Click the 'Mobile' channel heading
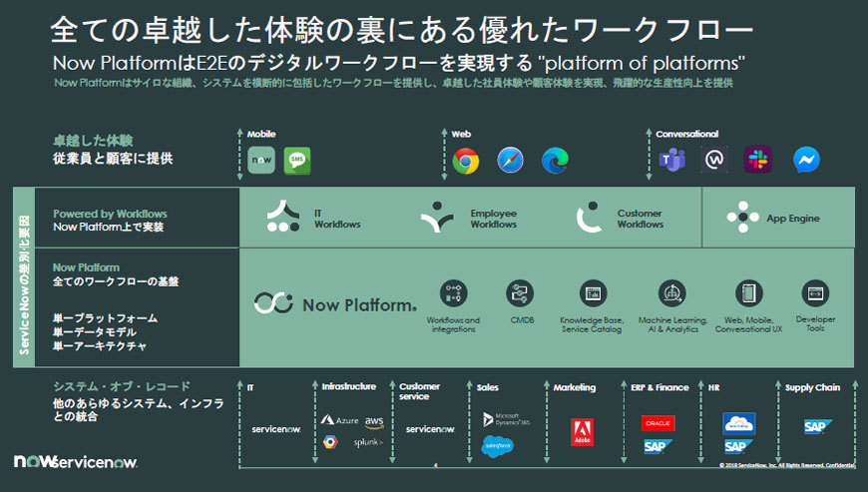The height and width of the screenshot is (492, 868). click(261, 134)
